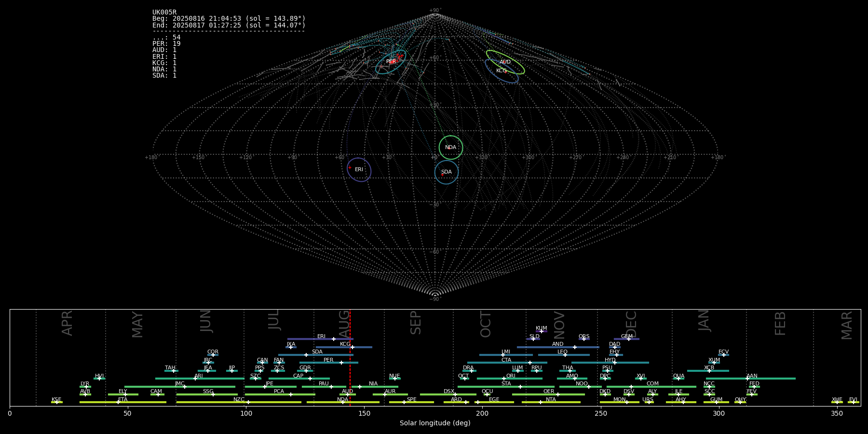Click the 'NDA: 1' count in the legend
This screenshot has width=868, height=434.
(164, 69)
